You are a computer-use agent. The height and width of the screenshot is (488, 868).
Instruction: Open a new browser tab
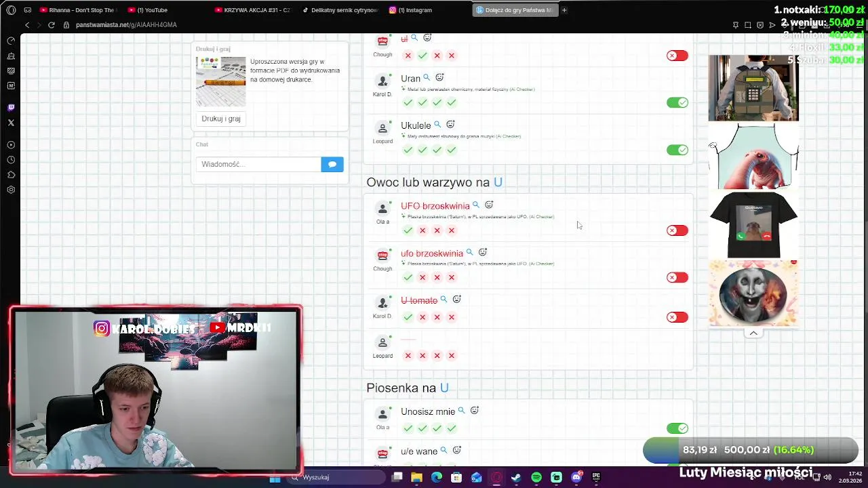tap(564, 10)
